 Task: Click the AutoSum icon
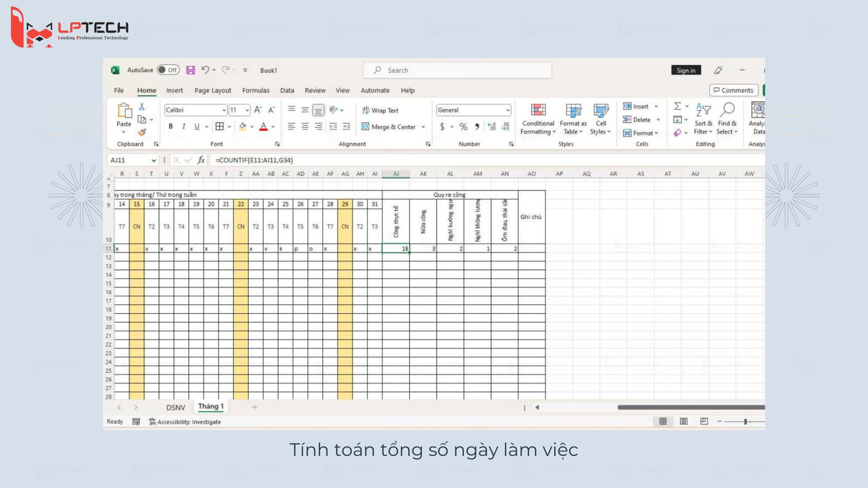coord(675,108)
